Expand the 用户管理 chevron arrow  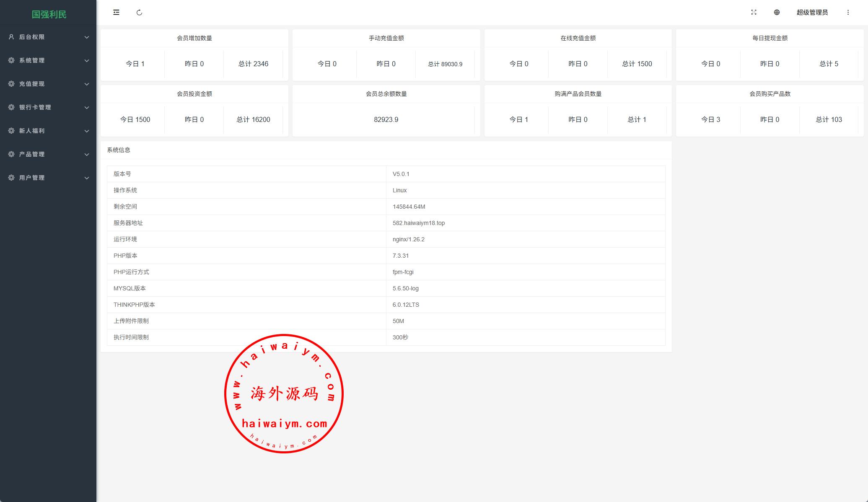point(87,178)
